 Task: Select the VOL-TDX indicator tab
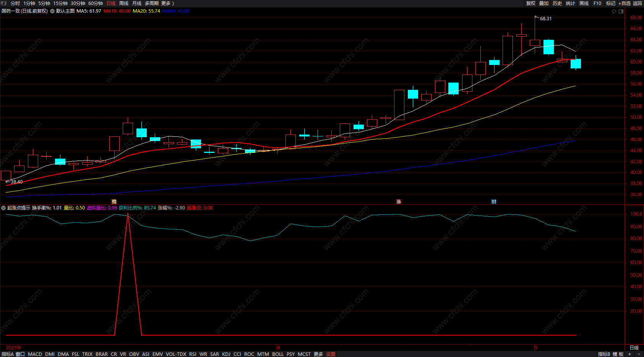176,354
